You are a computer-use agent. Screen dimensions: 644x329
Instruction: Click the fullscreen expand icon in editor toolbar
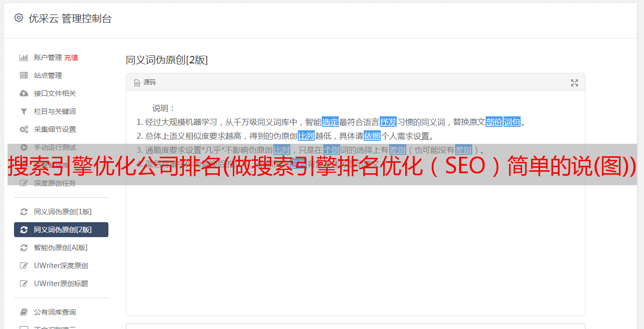point(575,83)
